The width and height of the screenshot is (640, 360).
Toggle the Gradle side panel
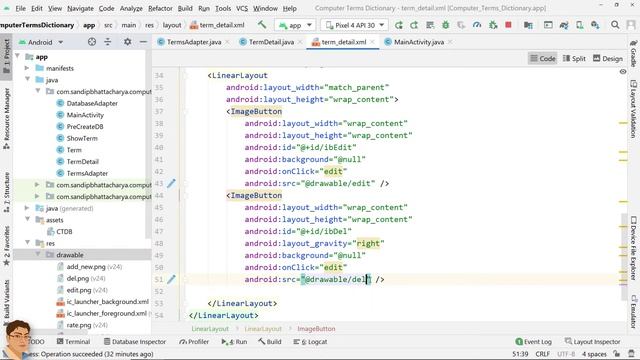pos(633,53)
